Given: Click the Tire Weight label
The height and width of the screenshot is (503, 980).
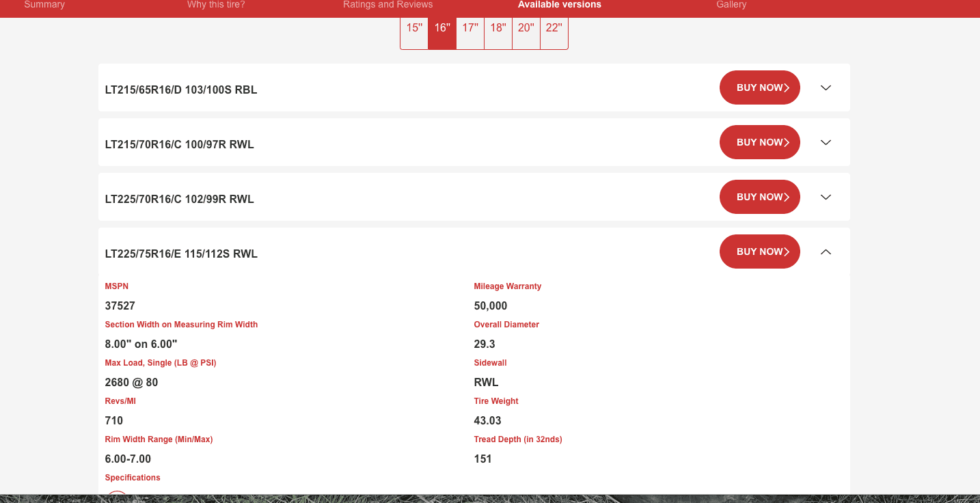Looking at the screenshot, I should pos(496,401).
